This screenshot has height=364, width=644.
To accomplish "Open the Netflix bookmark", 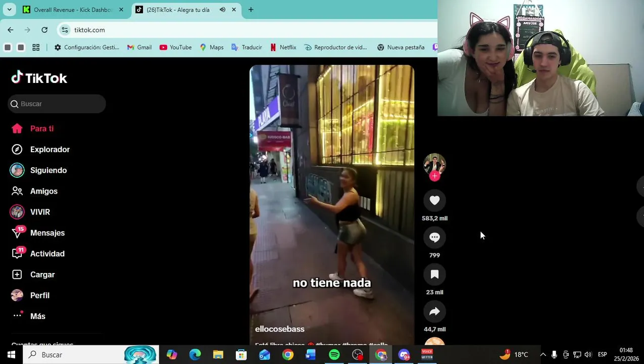I will pyautogui.click(x=283, y=47).
